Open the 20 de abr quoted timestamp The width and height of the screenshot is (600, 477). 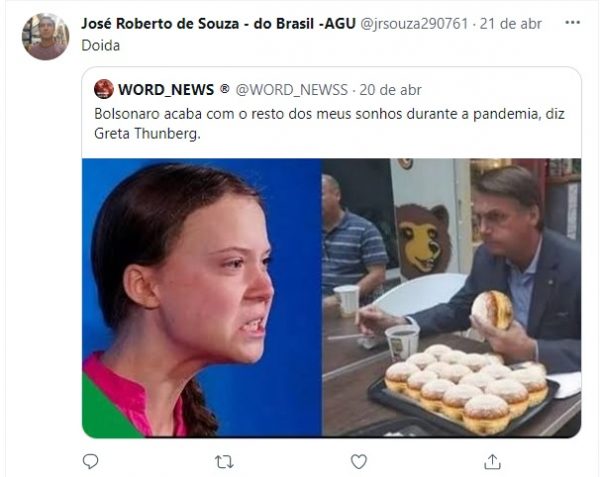click(x=390, y=90)
